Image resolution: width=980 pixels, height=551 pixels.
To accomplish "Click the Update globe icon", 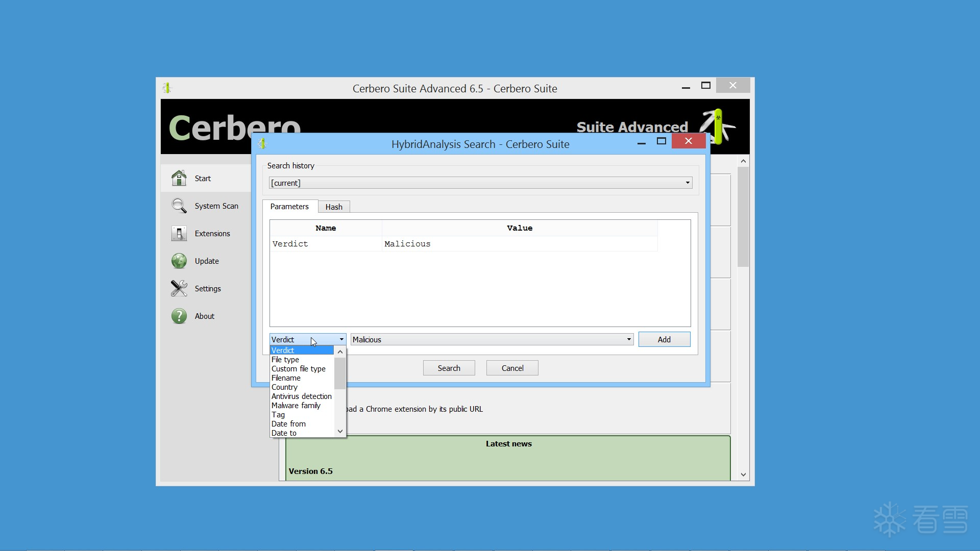I will pyautogui.click(x=179, y=261).
